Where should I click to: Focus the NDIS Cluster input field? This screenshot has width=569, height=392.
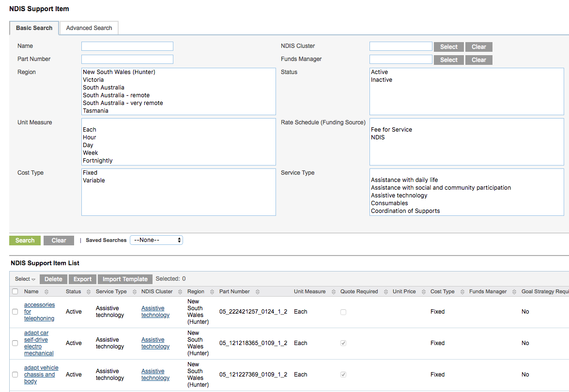pyautogui.click(x=401, y=46)
